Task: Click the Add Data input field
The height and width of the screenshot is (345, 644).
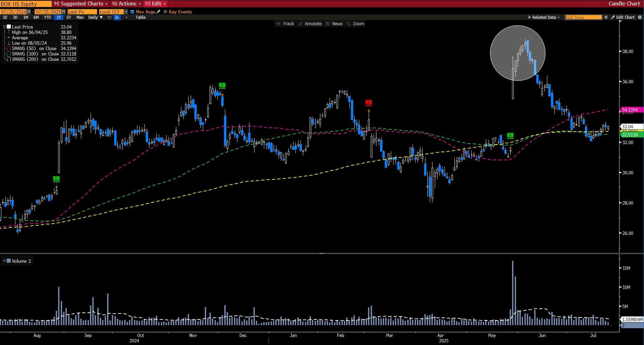Action: (x=583, y=17)
